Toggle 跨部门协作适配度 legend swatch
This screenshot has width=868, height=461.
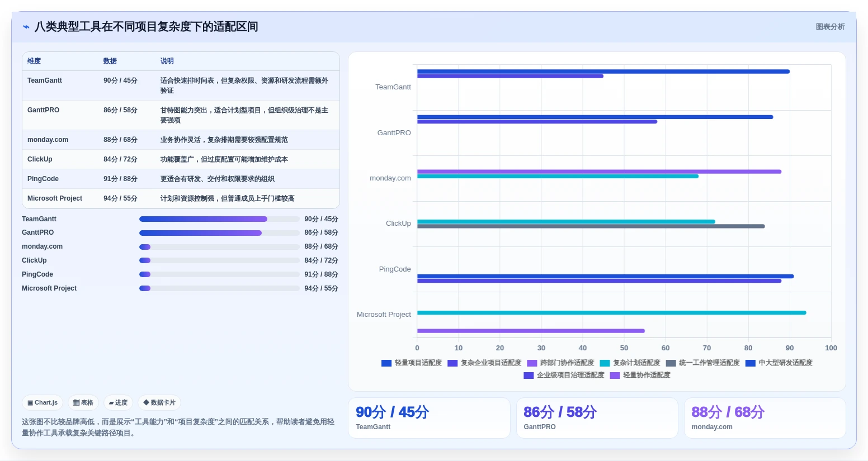click(532, 363)
